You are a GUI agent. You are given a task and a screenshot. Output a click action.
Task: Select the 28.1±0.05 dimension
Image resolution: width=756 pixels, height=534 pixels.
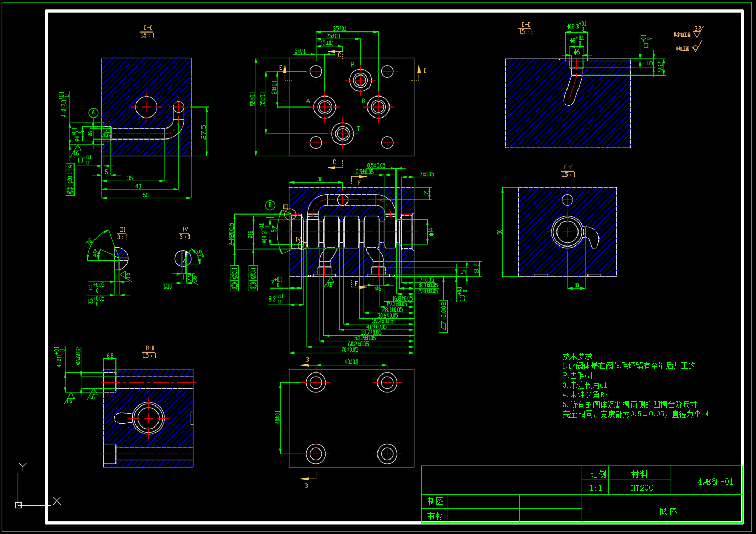pyautogui.click(x=393, y=310)
